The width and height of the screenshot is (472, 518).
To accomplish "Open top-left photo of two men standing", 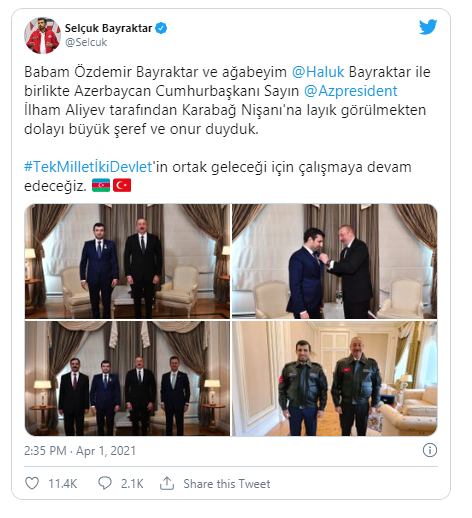I will 127,261.
